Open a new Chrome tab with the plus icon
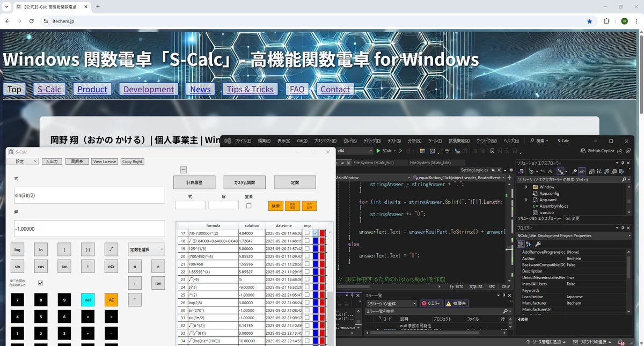This screenshot has width=644, height=346. click(x=98, y=6)
